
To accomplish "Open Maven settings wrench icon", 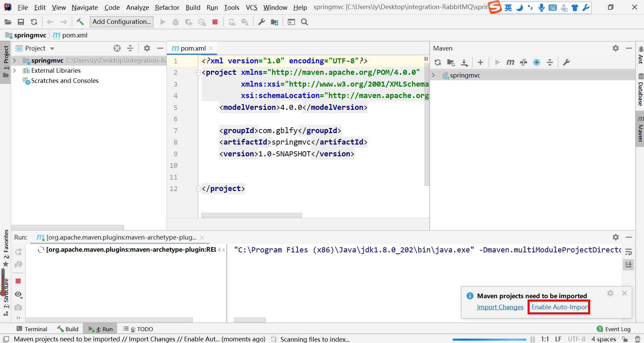I will pos(567,62).
